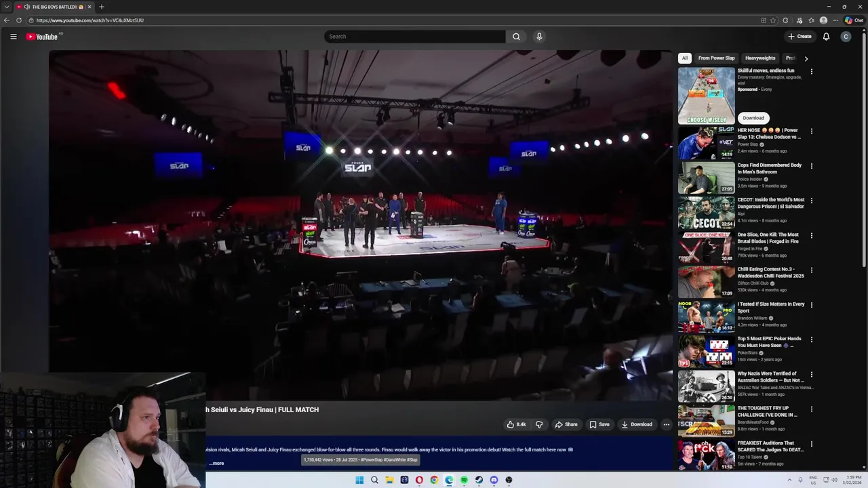Open Copilot Chat in browser
868x488 pixels.
854,20
